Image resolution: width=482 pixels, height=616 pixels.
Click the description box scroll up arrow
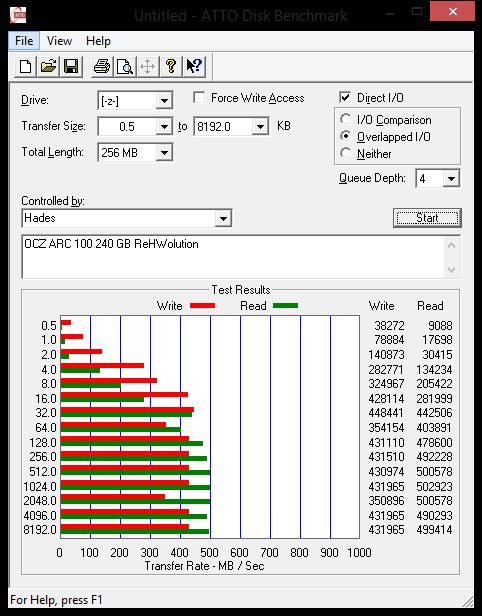tap(451, 246)
